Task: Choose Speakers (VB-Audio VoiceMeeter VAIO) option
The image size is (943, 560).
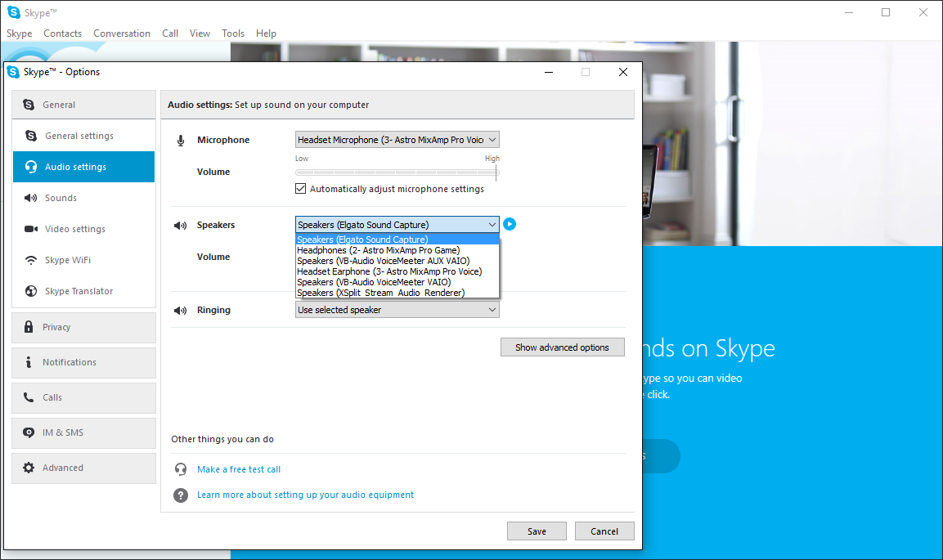Action: pos(397,282)
